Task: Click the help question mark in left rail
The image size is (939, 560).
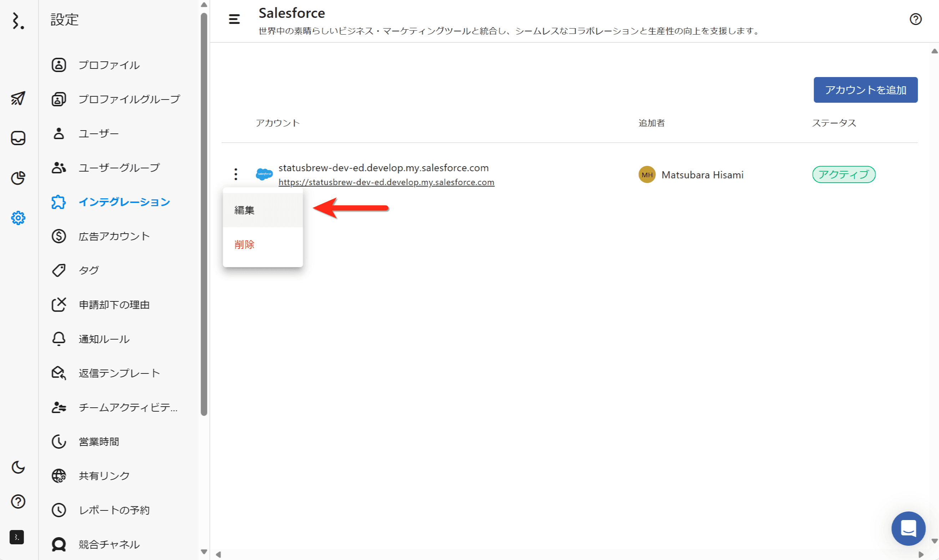Action: coord(18,502)
